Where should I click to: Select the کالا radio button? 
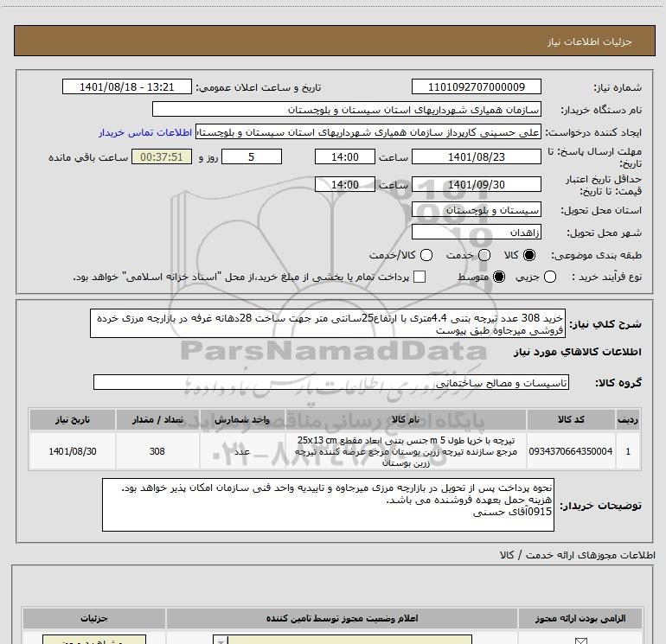[x=529, y=255]
